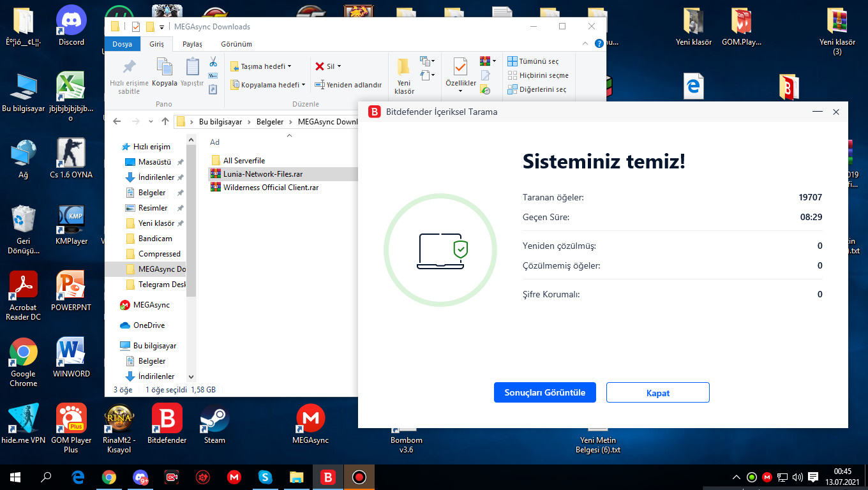This screenshot has height=490, width=868.
Task: Click Hiçbirini seçme in the ribbon
Action: click(x=537, y=75)
